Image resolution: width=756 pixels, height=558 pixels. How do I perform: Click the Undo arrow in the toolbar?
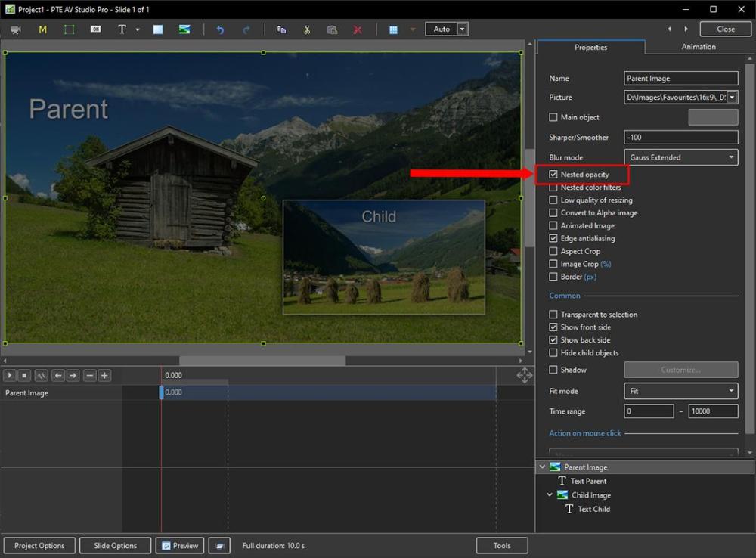[x=220, y=29]
